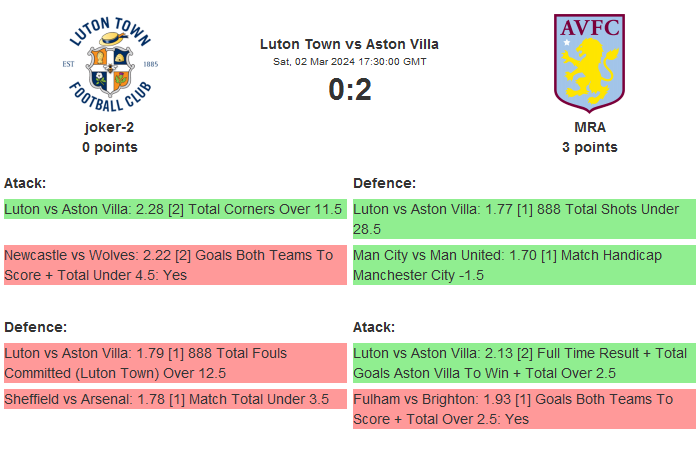
Task: Select the Sheffield vs Arsenal bet row
Action: [174, 399]
